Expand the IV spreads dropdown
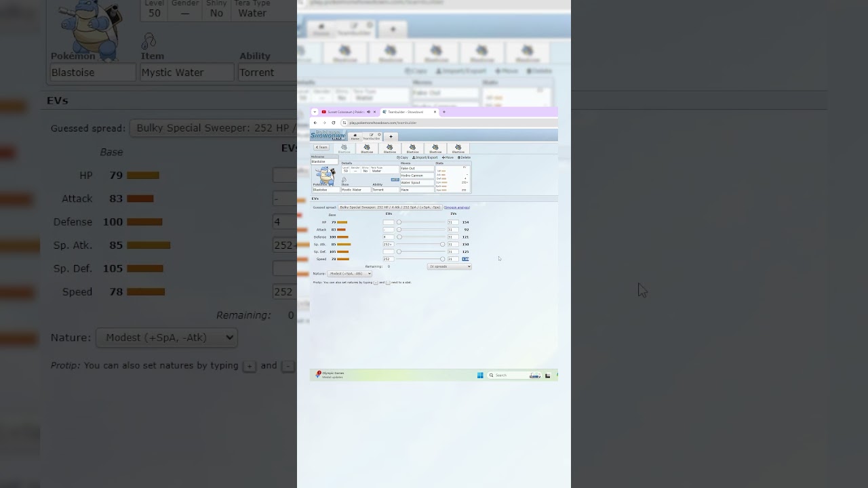The width and height of the screenshot is (868, 488). 449,266
